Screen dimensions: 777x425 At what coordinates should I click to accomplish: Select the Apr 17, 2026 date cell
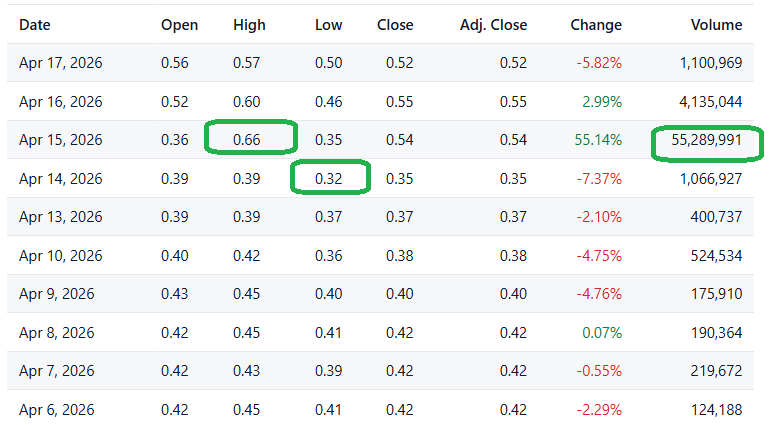[x=60, y=63]
